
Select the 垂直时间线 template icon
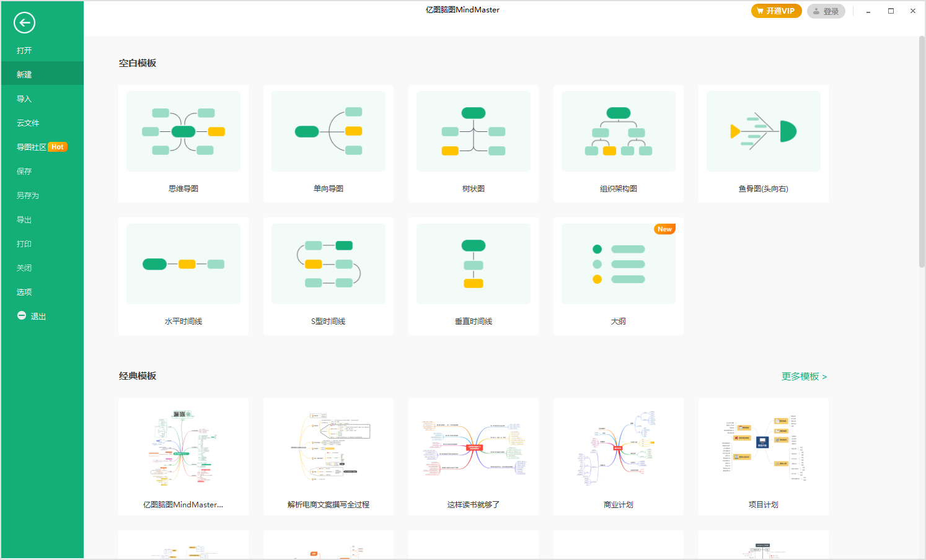(474, 264)
